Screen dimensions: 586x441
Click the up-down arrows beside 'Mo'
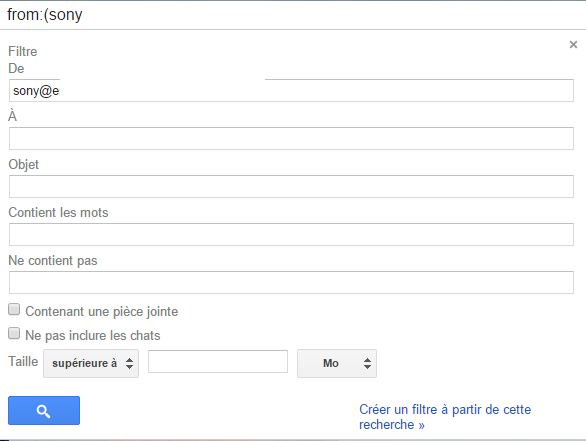pos(367,363)
